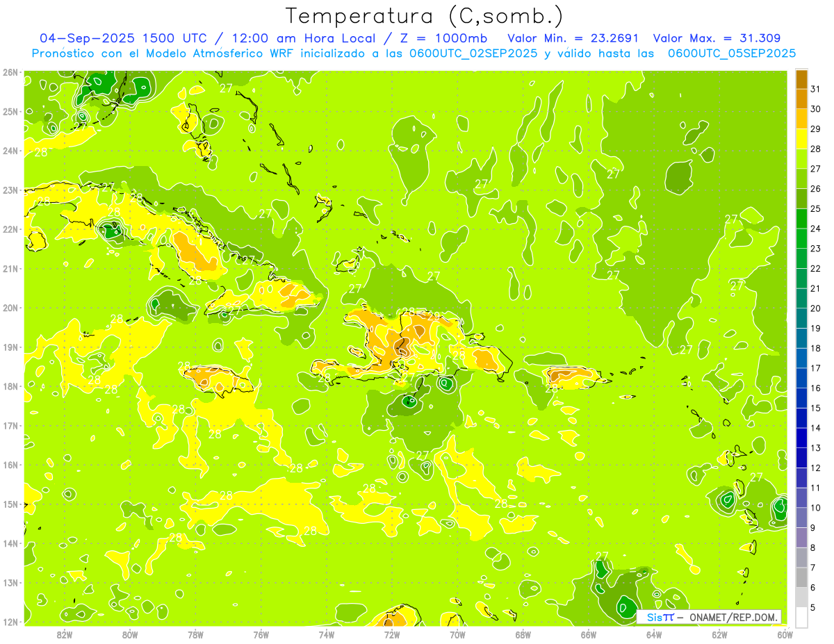Click the '04-Sep-2025 1500 UTC' date text
Screen dimensions: 834x644
(x=123, y=38)
